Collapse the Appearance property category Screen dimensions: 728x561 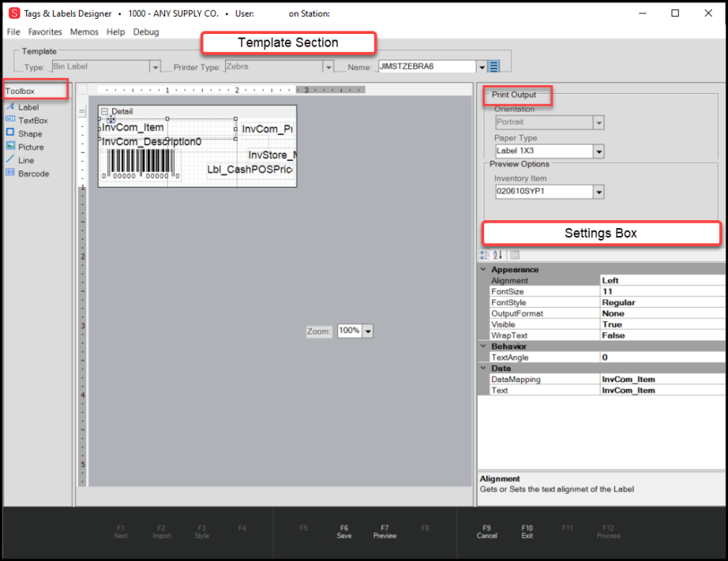pyautogui.click(x=483, y=270)
